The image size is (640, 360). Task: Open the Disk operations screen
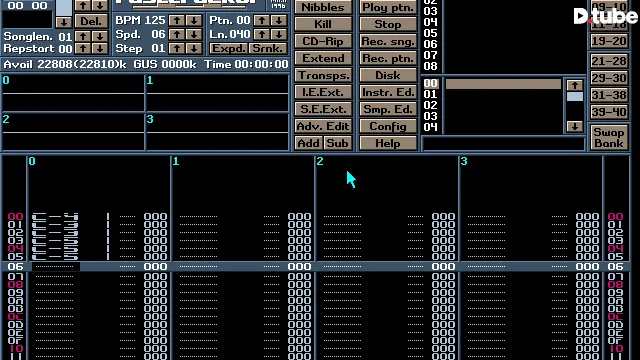pyautogui.click(x=388, y=75)
